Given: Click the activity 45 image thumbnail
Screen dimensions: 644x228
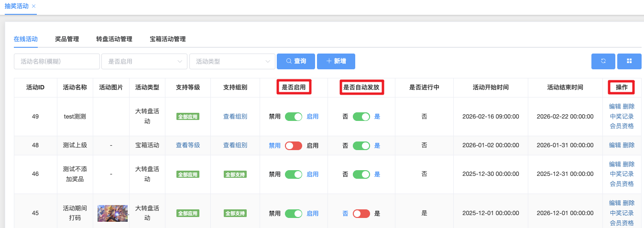Looking at the screenshot, I should (x=112, y=213).
